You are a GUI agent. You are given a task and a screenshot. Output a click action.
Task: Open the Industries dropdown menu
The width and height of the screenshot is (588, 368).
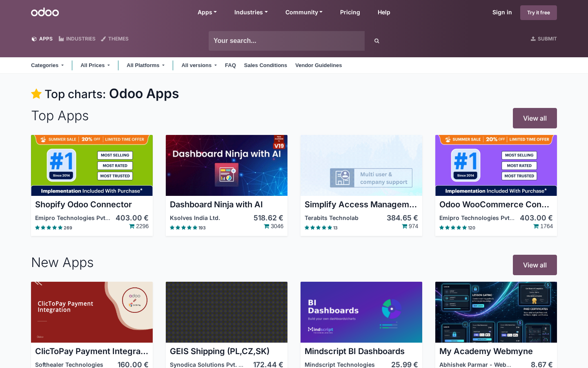[x=251, y=12]
